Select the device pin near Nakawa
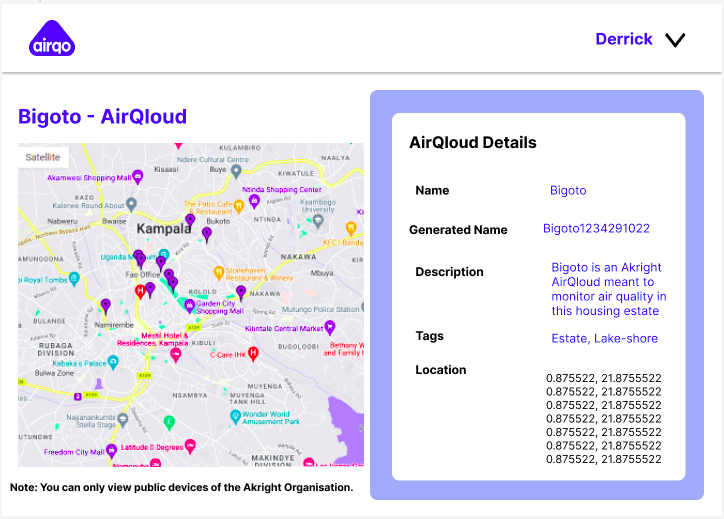This screenshot has height=519, width=724. point(241,292)
